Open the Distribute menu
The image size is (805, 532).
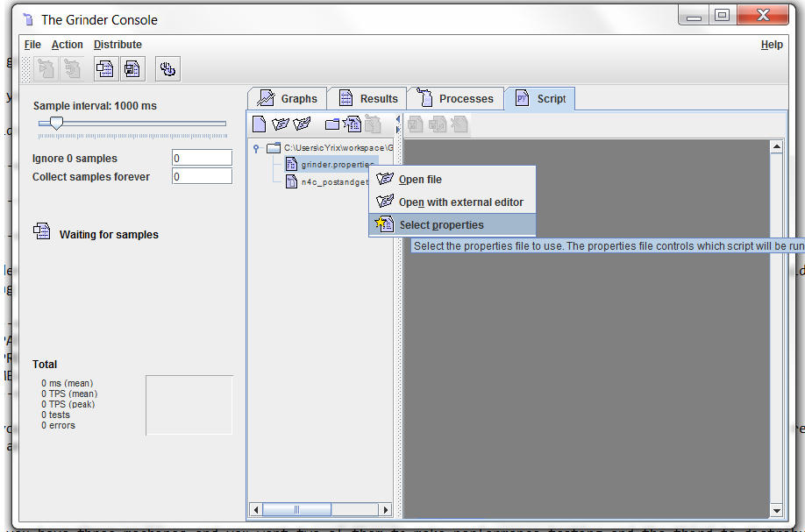[x=118, y=45]
